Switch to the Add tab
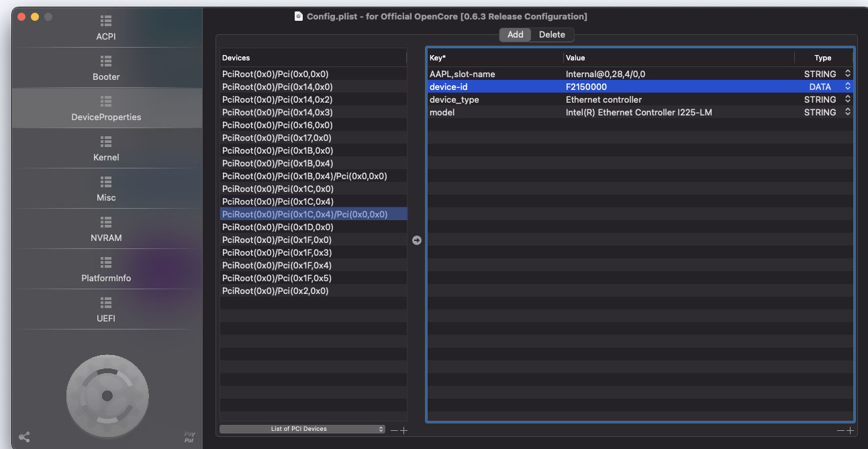This screenshot has width=868, height=449. [515, 35]
